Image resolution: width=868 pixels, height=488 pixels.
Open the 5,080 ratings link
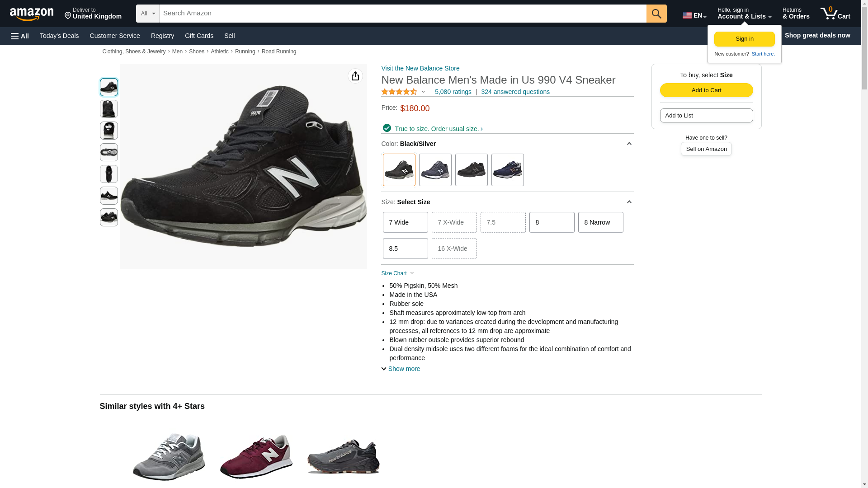(x=453, y=92)
